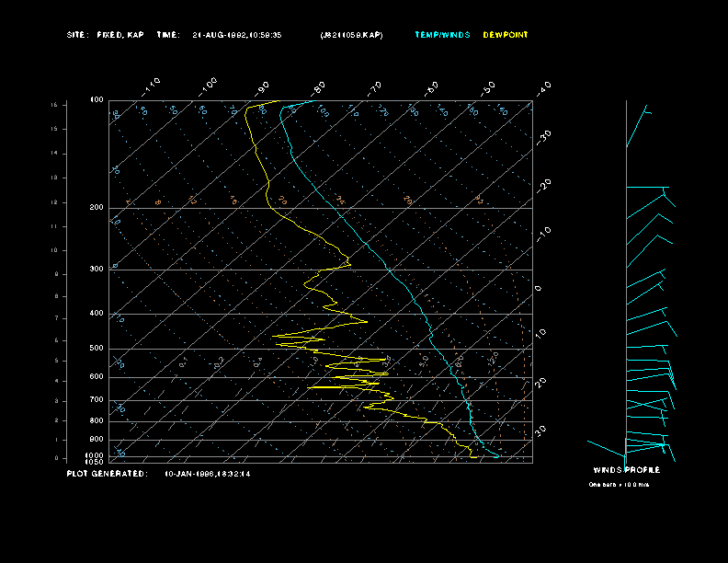Viewport: 728px width, 563px height.
Task: Click the 1000 pressure label at chart bottom
Action: click(96, 455)
